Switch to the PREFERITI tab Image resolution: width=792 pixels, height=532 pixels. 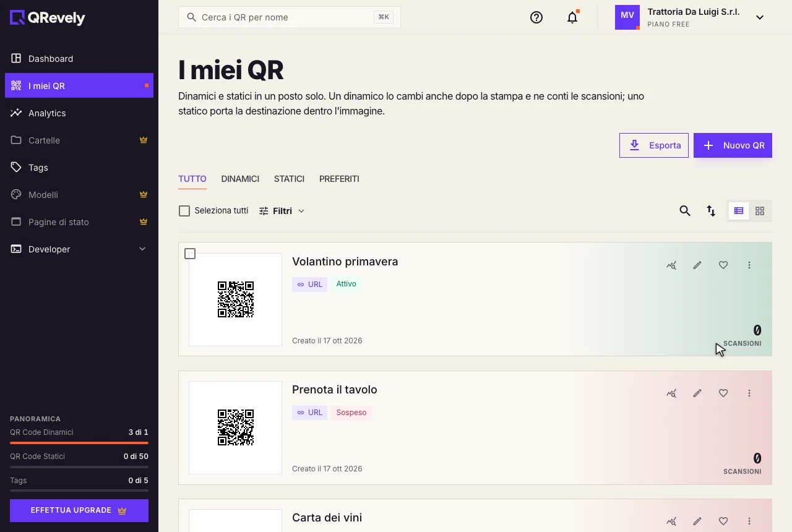point(339,179)
